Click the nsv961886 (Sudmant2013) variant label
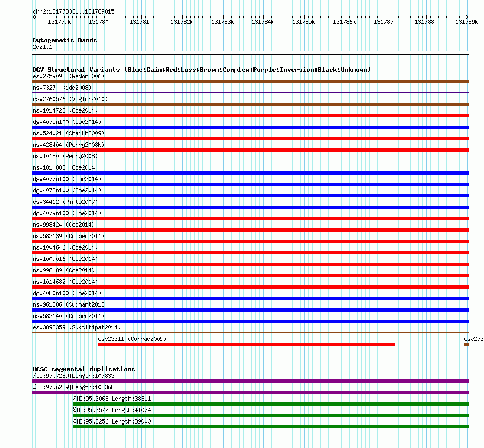Viewport: 484px width, 448px height. tap(70, 304)
